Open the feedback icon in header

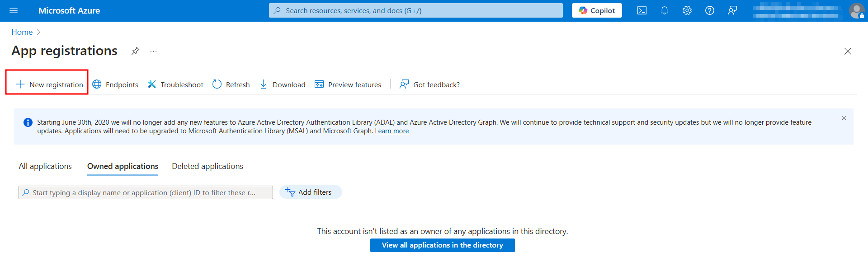(732, 10)
